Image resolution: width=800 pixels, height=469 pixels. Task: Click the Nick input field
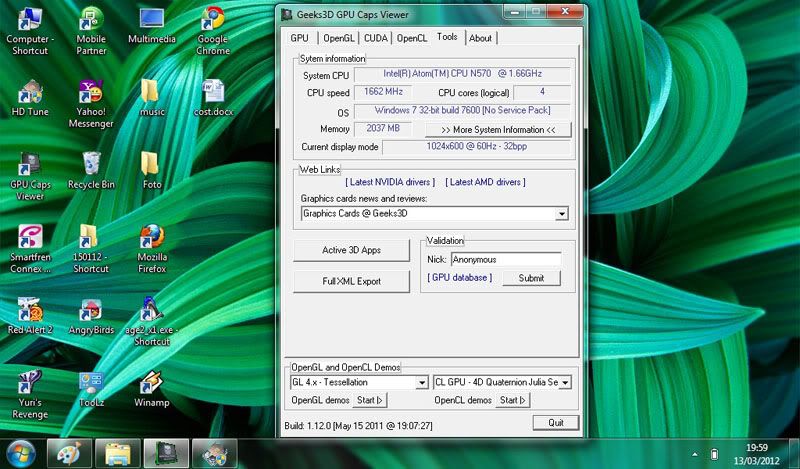506,259
